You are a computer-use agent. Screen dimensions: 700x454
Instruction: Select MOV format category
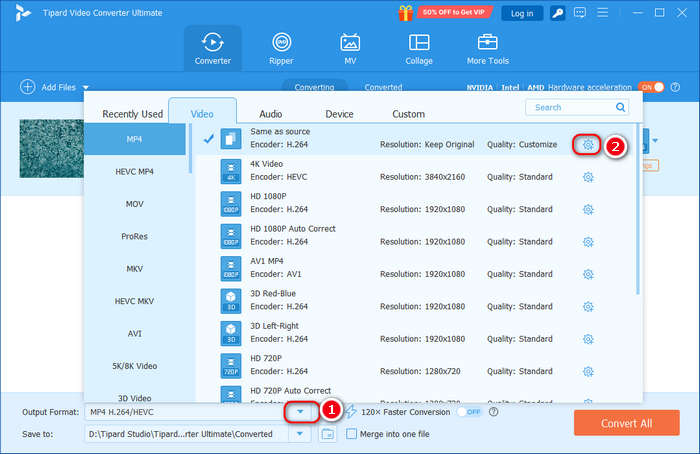pos(134,204)
